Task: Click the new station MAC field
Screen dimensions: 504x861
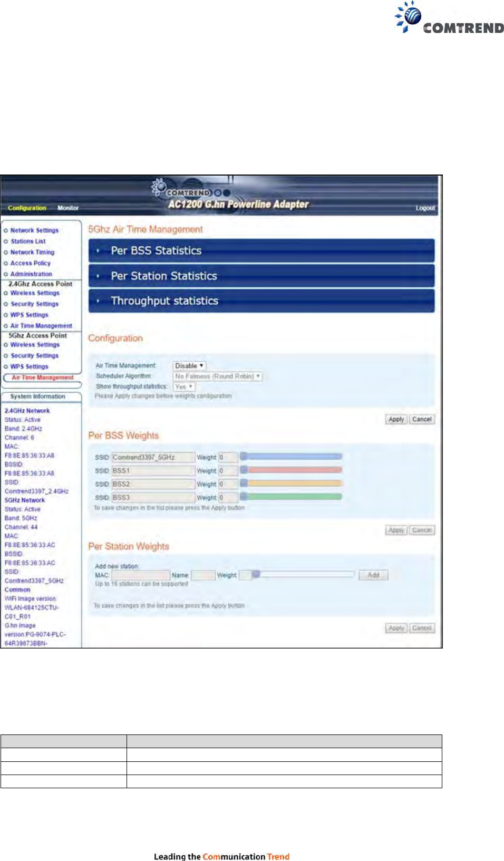Action: pyautogui.click(x=140, y=575)
